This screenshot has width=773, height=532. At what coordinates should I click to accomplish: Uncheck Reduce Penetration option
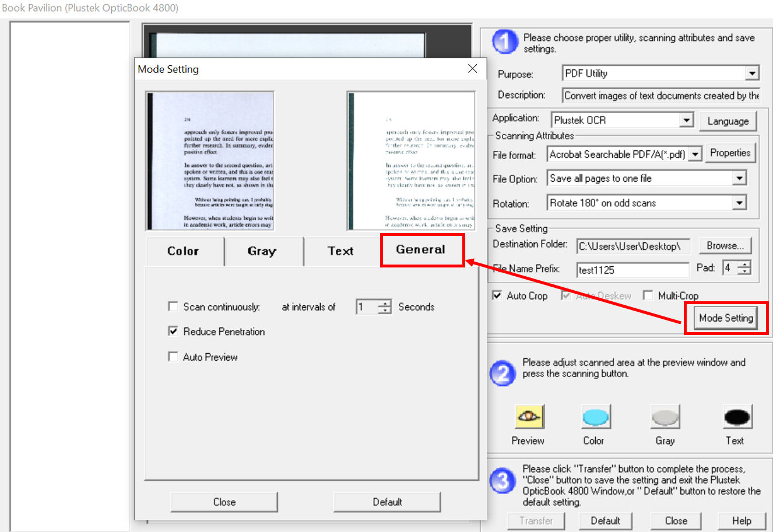(173, 331)
